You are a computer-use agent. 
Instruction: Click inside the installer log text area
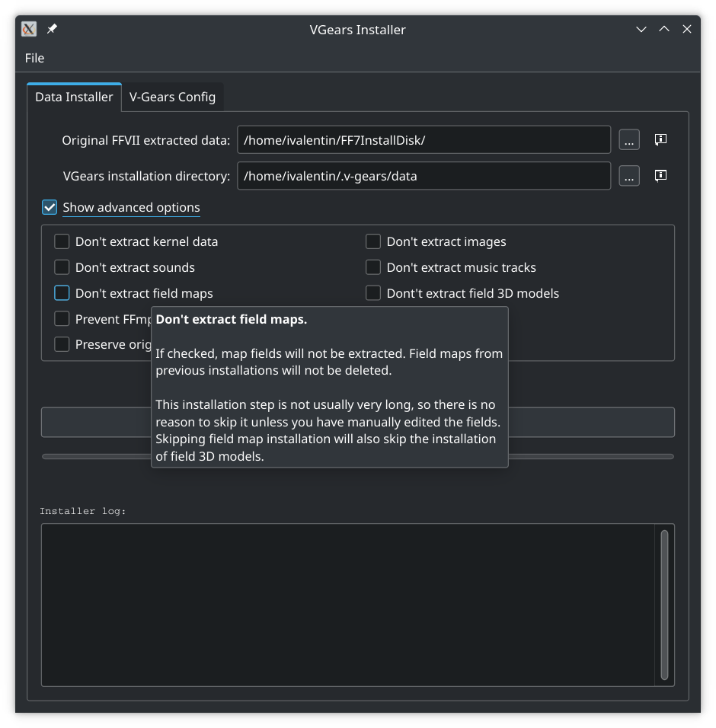(348, 605)
